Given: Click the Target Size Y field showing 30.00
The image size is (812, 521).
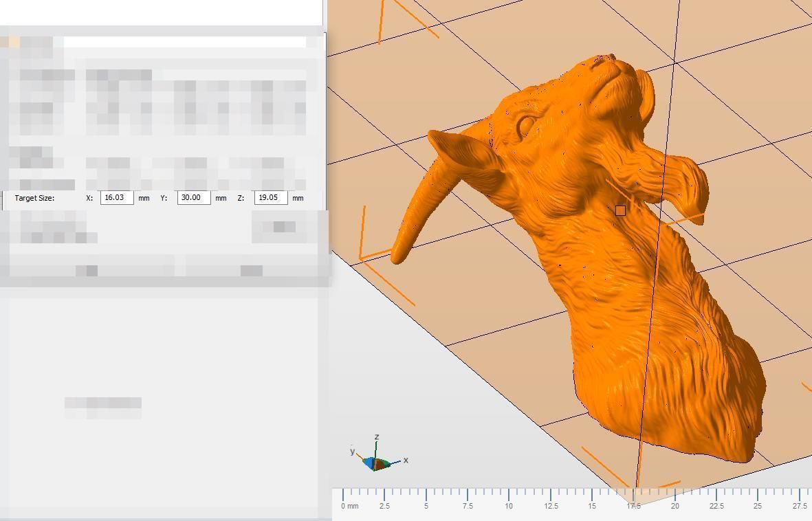Looking at the screenshot, I should tap(194, 198).
